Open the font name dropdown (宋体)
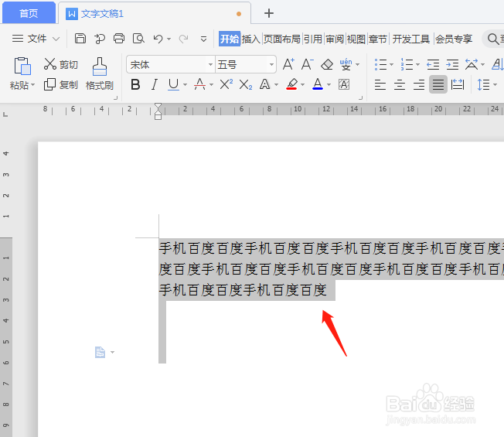504x437 pixels. point(210,65)
